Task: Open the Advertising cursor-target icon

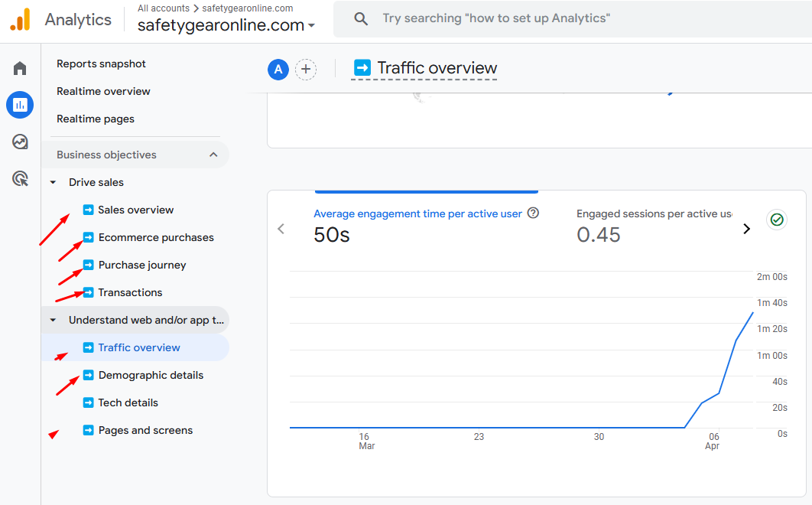Action: coord(20,179)
